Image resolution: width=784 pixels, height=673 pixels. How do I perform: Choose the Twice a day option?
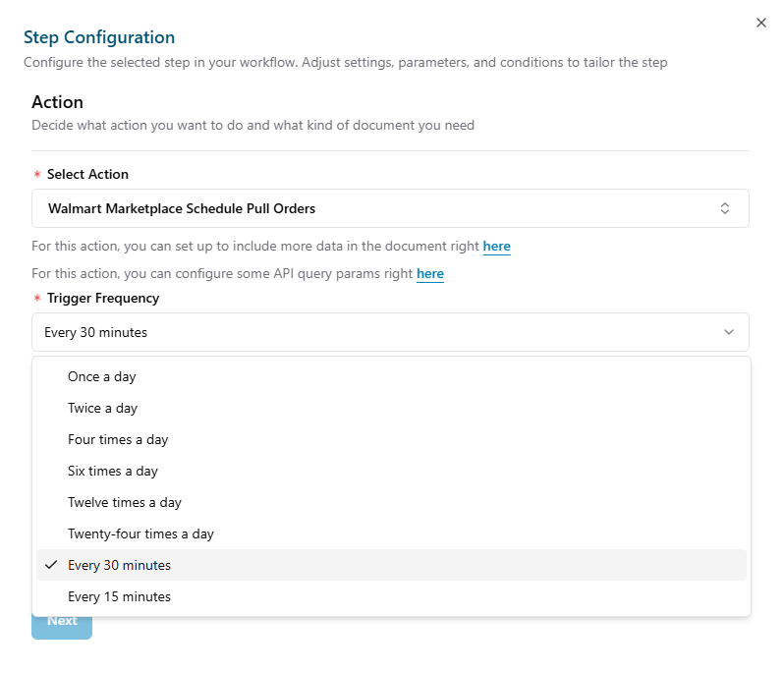tap(391, 408)
